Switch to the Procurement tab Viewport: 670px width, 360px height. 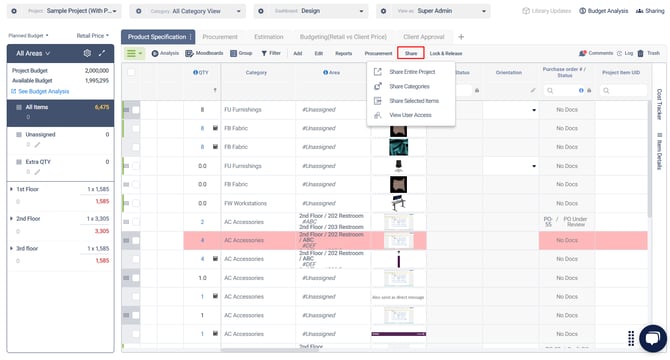[220, 37]
